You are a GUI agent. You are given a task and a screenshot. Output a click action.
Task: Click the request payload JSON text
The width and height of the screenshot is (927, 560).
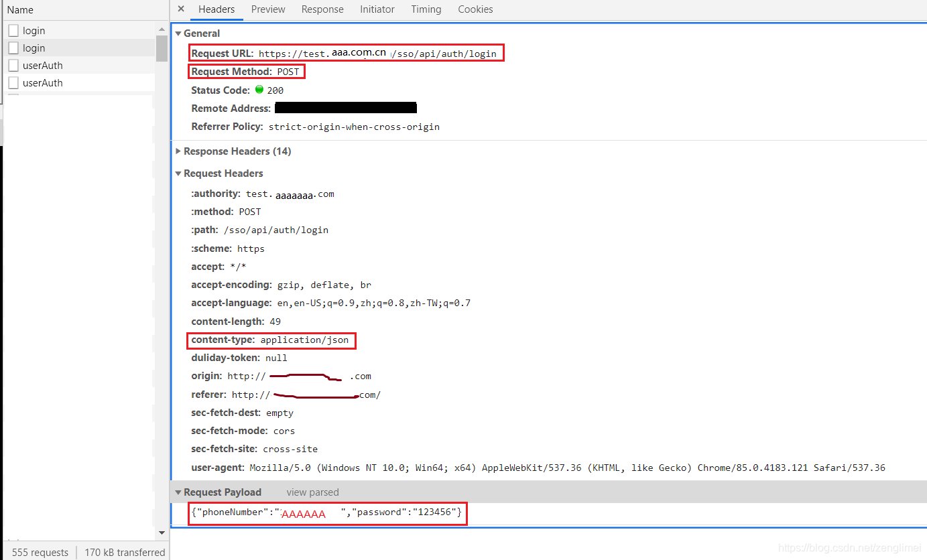click(x=327, y=512)
